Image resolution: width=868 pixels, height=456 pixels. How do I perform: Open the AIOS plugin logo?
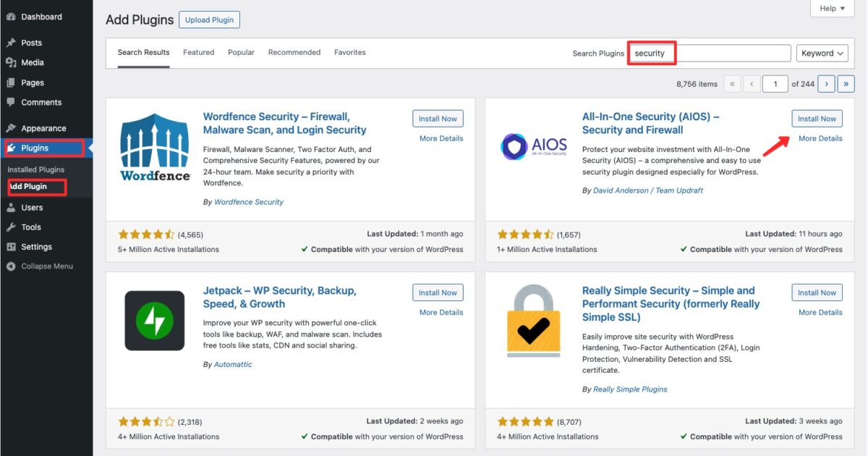[x=535, y=147]
